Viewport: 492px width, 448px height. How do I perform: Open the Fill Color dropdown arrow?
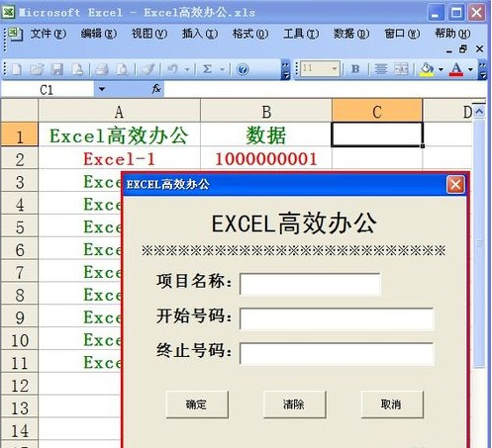coord(441,69)
